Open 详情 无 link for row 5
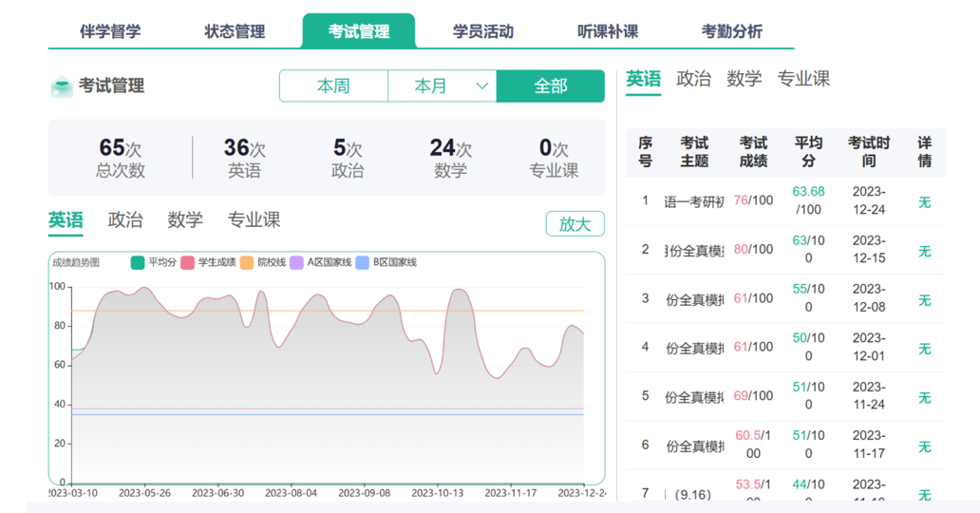 pyautogui.click(x=924, y=398)
